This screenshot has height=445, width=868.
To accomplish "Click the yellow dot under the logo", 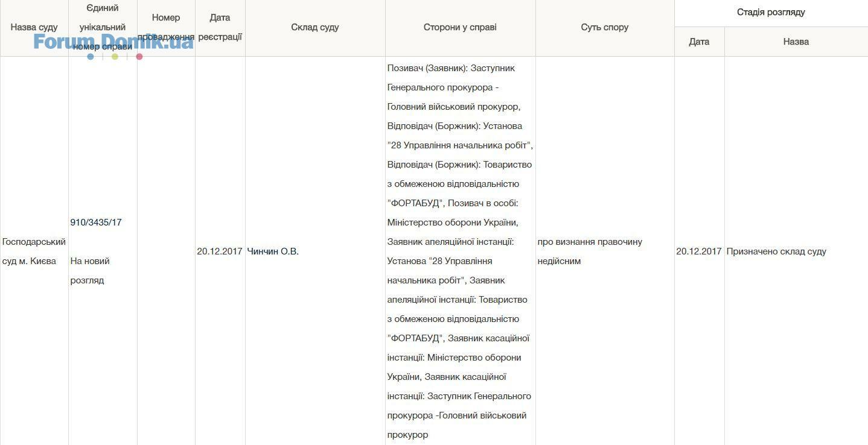I will (x=115, y=57).
